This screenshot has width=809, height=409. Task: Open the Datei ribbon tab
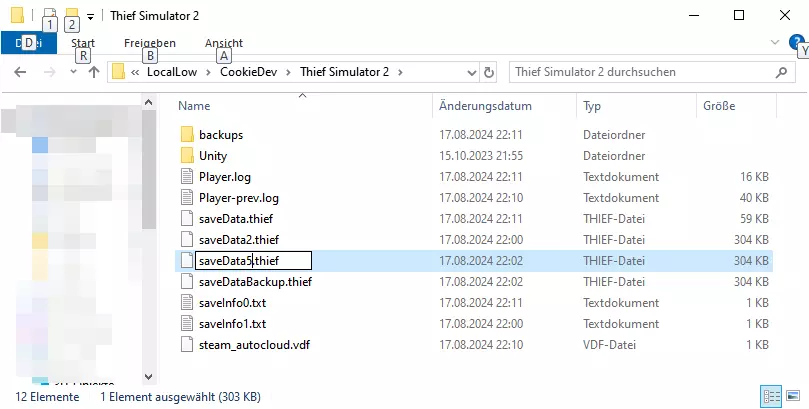pos(29,43)
